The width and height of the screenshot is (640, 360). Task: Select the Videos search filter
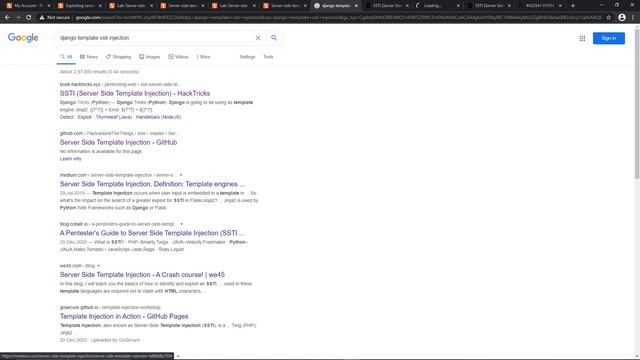tap(178, 57)
